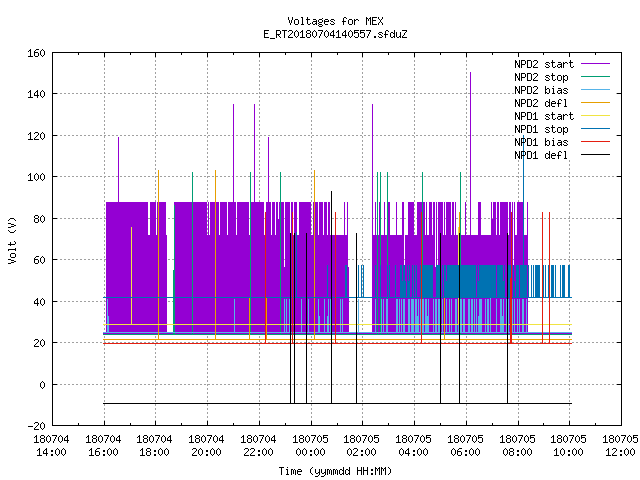Screen dimensions: 640x480
Task: Click the red NPD1 bias legend line
Action: pos(595,142)
